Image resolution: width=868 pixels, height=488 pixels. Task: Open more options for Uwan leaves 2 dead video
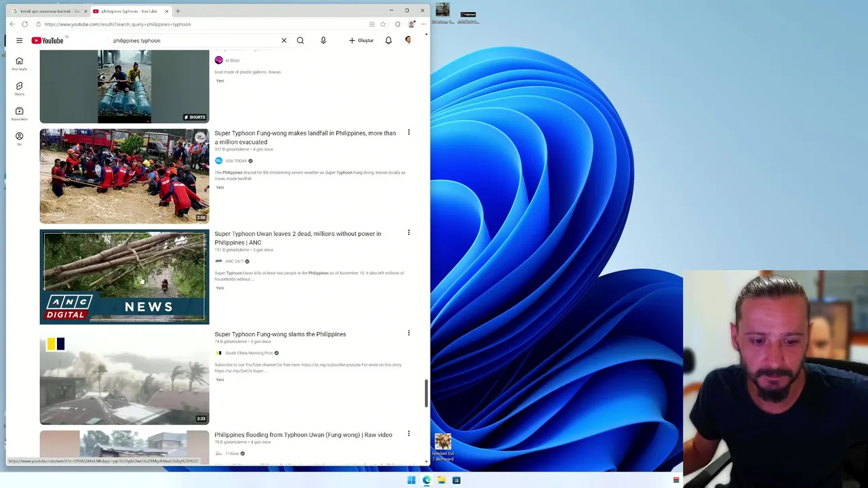coord(408,232)
